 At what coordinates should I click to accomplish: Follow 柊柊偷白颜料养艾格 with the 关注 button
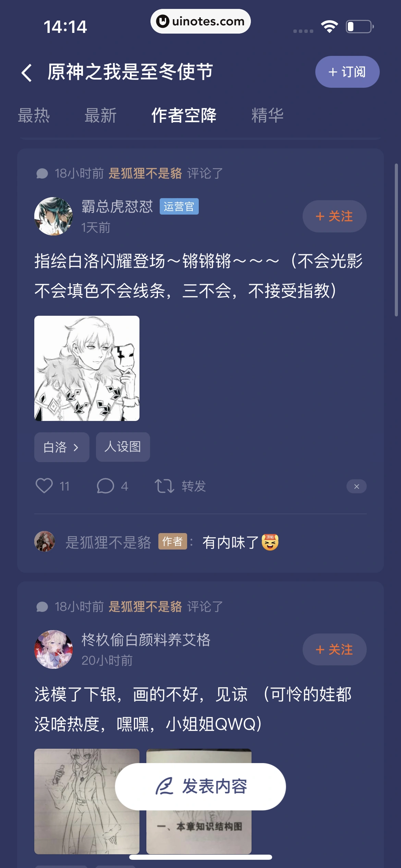click(335, 650)
